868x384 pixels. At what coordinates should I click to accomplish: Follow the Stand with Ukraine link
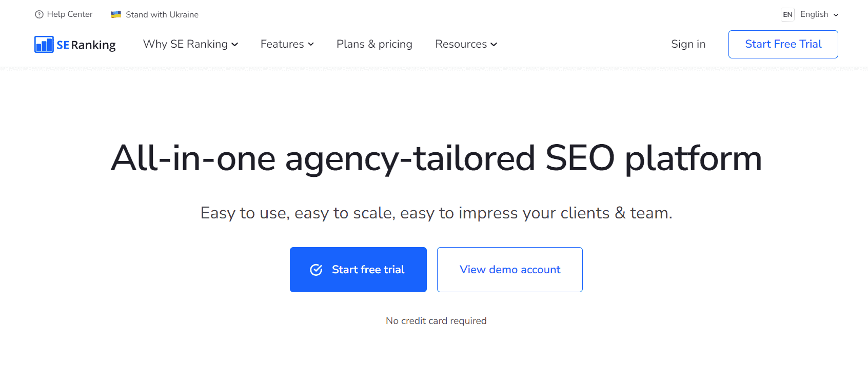pos(162,14)
